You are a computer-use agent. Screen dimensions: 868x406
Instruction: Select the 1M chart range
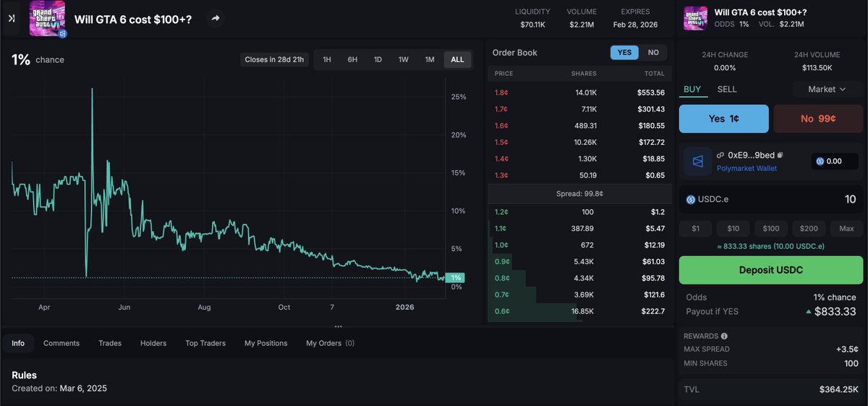[x=430, y=59]
